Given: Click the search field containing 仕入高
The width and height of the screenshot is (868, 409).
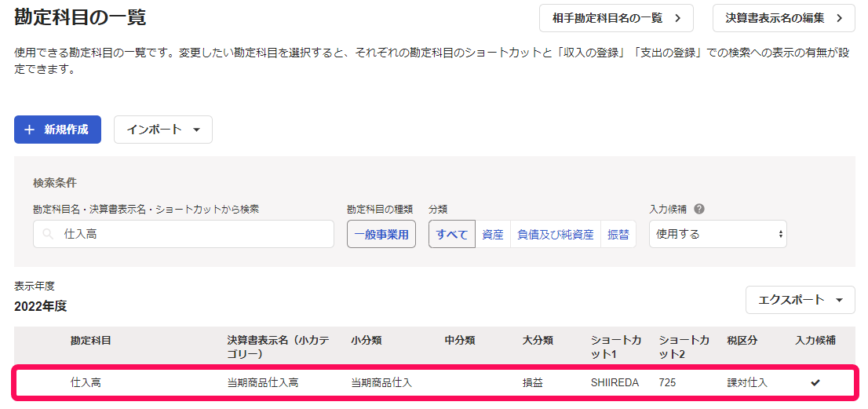Looking at the screenshot, I should coord(184,234).
